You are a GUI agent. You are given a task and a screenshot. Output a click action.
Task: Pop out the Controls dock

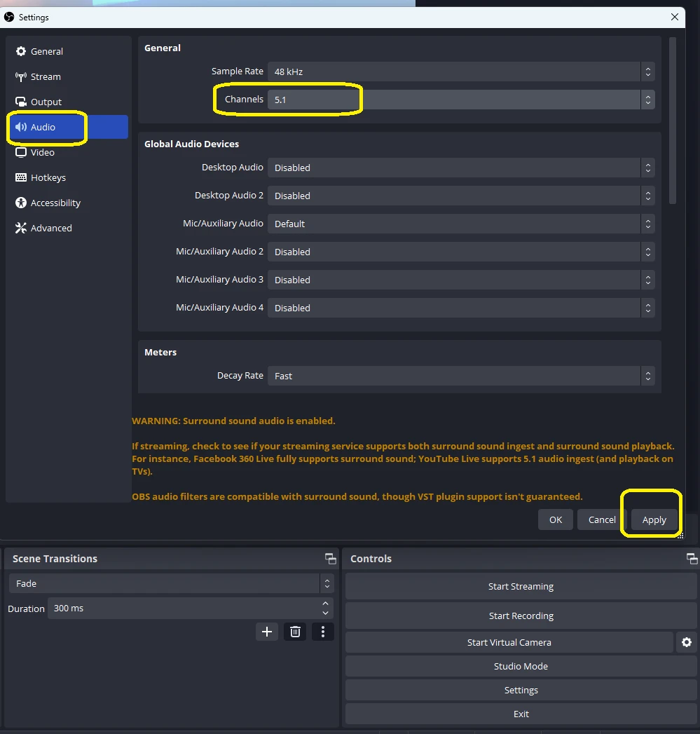pos(692,559)
